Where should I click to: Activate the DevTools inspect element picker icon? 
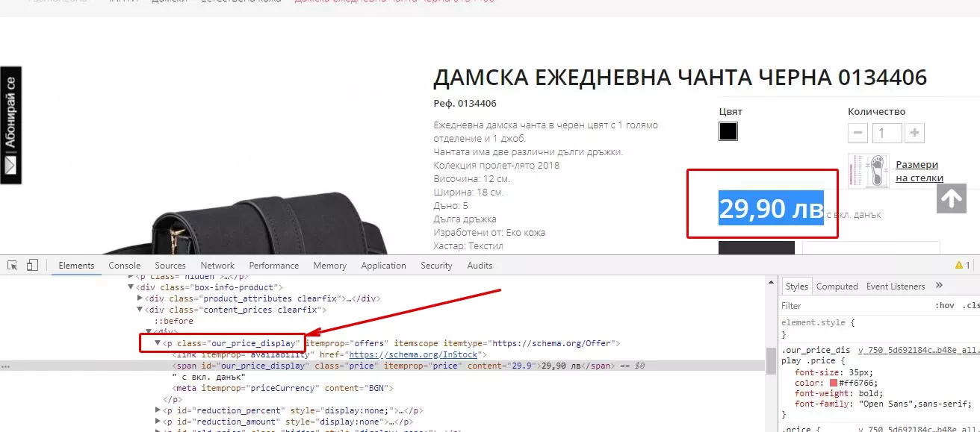pos(13,265)
